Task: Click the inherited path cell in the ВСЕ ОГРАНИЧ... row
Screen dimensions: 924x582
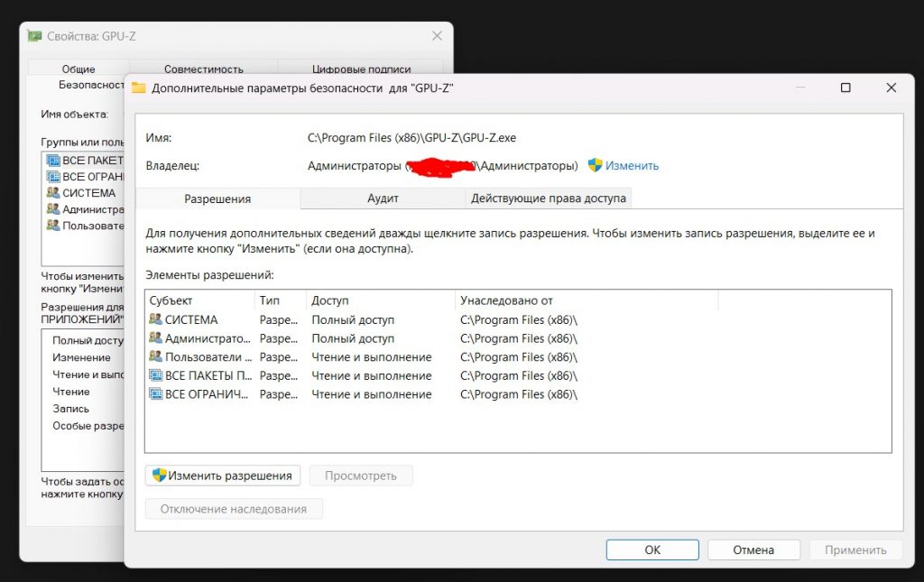Action: (x=519, y=394)
